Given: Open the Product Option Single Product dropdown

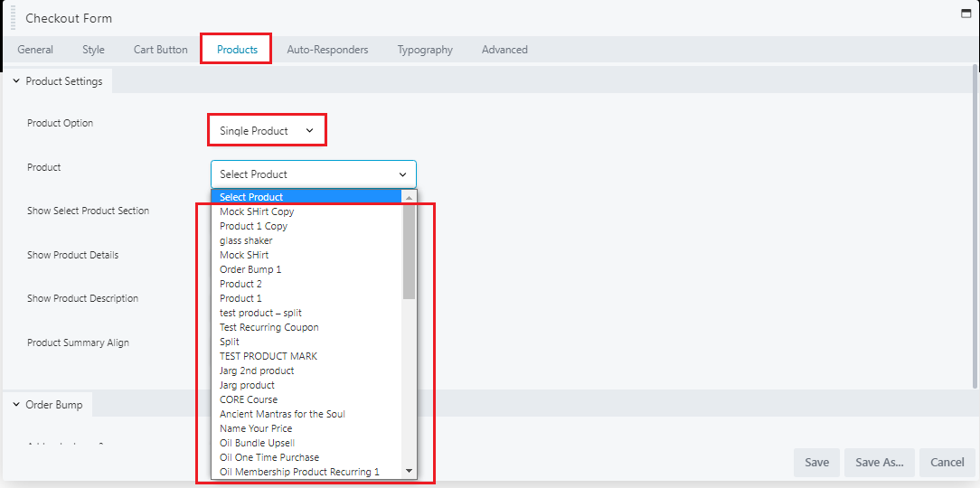Looking at the screenshot, I should point(267,131).
